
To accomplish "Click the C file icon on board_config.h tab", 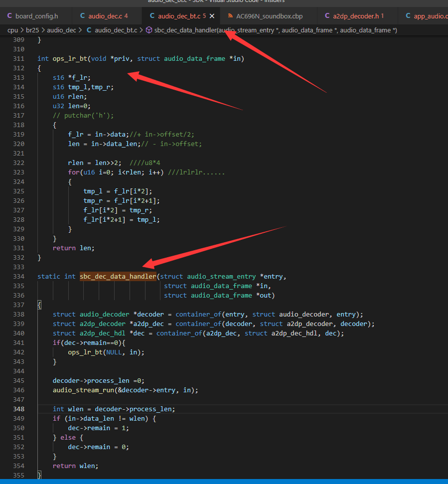I will pos(9,16).
